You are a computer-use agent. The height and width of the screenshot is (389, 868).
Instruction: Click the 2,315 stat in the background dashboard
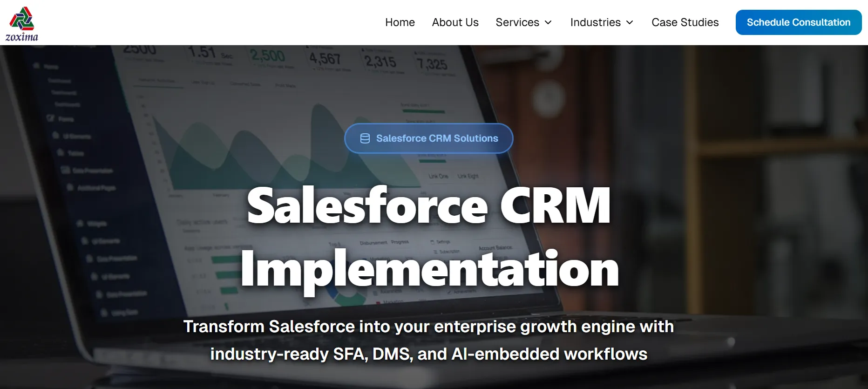[x=380, y=61]
